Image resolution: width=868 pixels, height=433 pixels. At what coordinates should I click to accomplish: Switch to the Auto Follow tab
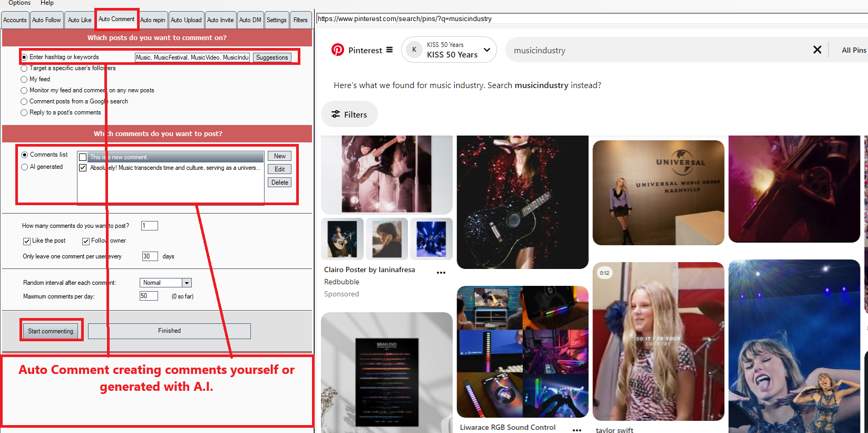46,20
